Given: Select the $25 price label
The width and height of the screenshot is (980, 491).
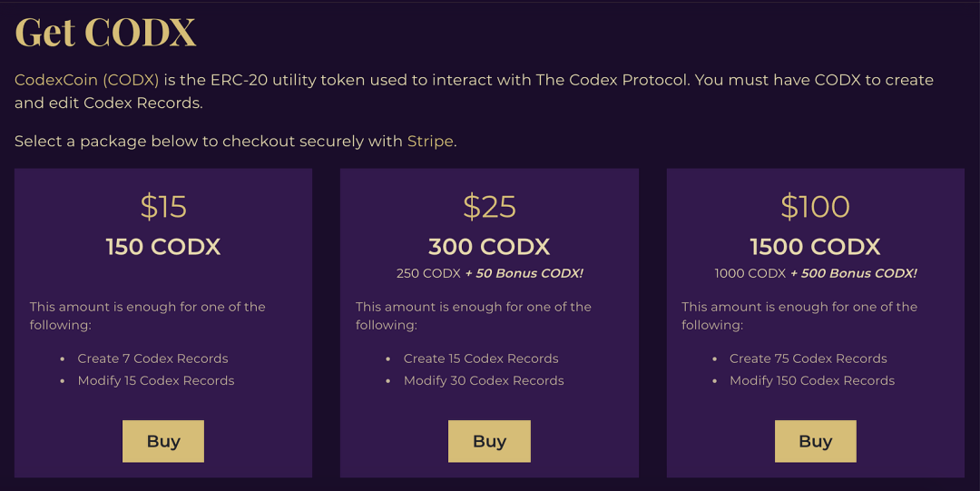Looking at the screenshot, I should [x=489, y=207].
